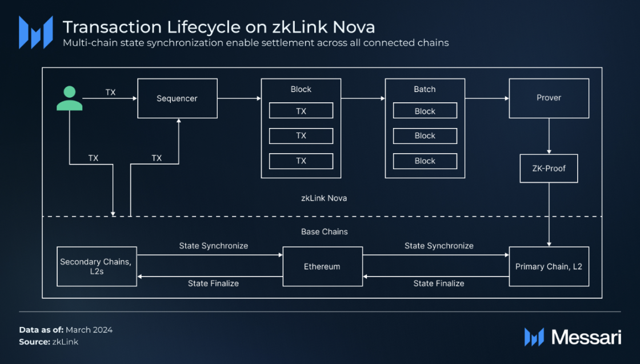This screenshot has width=640, height=364.
Task: Select the "zkLink Nova" section label
Action: [324, 198]
